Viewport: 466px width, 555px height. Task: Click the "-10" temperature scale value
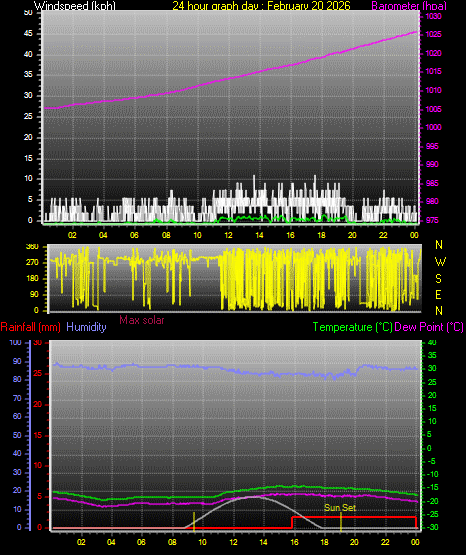click(432, 474)
